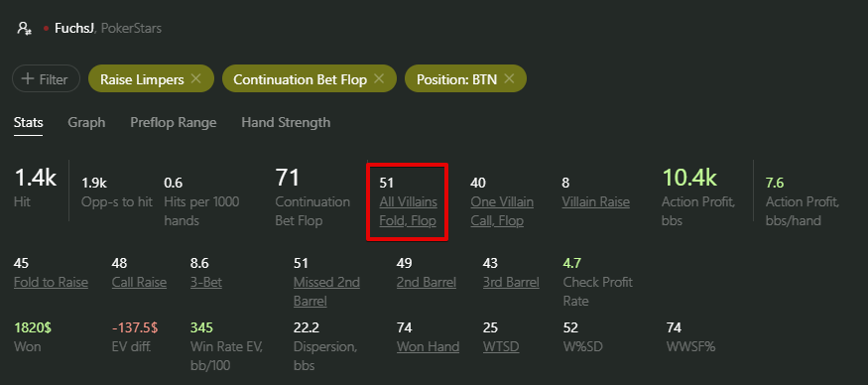The width and height of the screenshot is (868, 385).
Task: Open the One Villain Call, Flop link
Action: click(x=502, y=211)
